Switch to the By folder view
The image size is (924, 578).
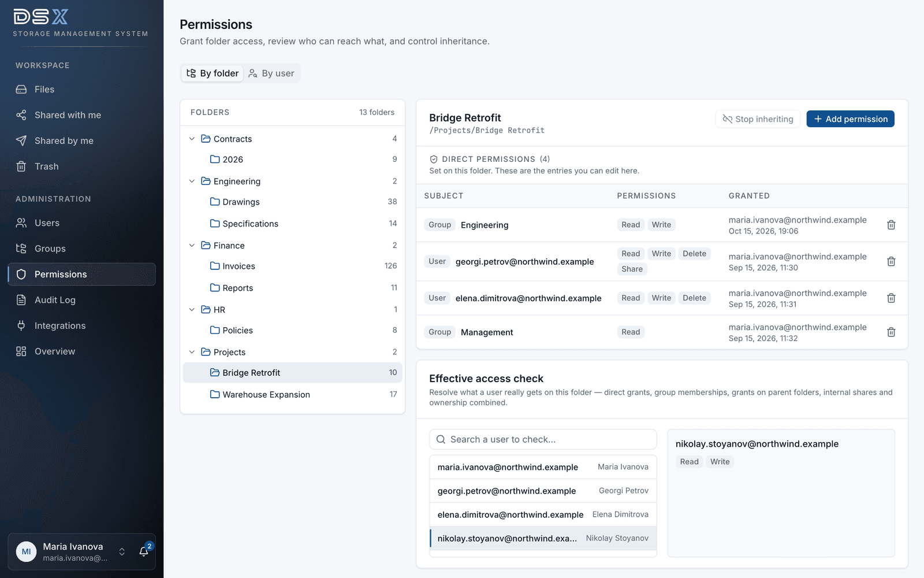click(x=213, y=73)
